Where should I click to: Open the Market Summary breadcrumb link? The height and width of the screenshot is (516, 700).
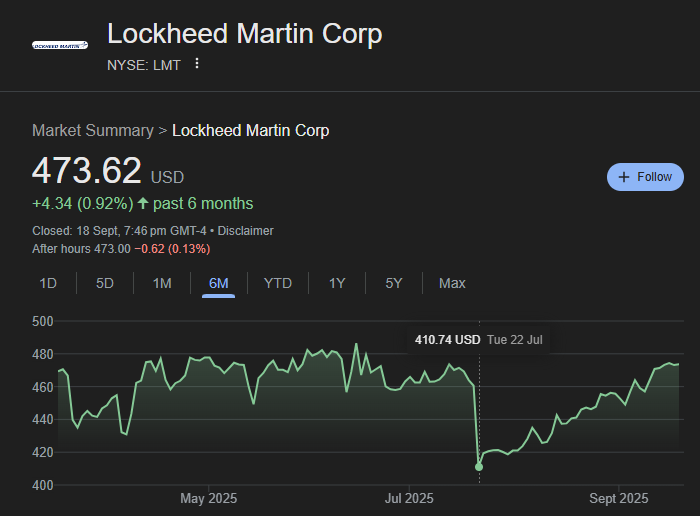click(x=93, y=131)
